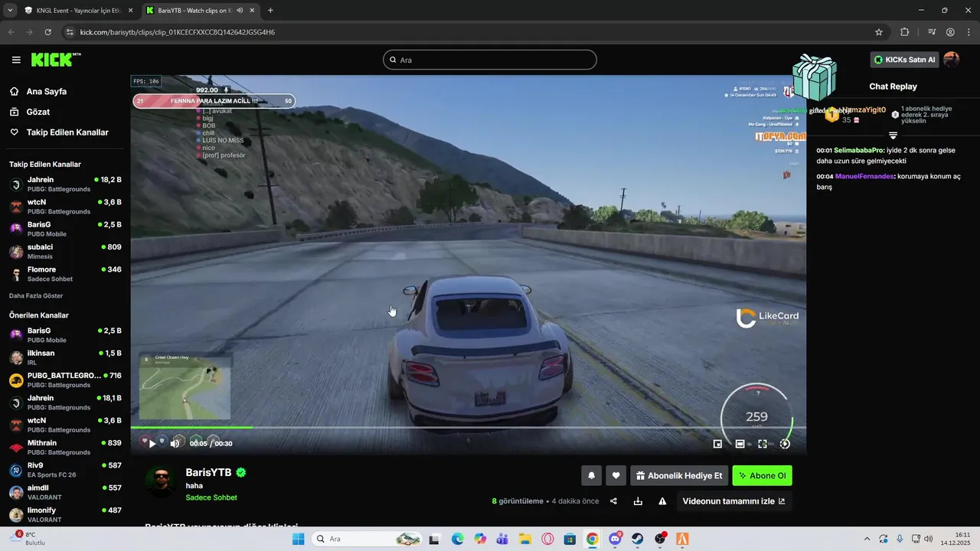Open the Windows Start menu

click(298, 539)
